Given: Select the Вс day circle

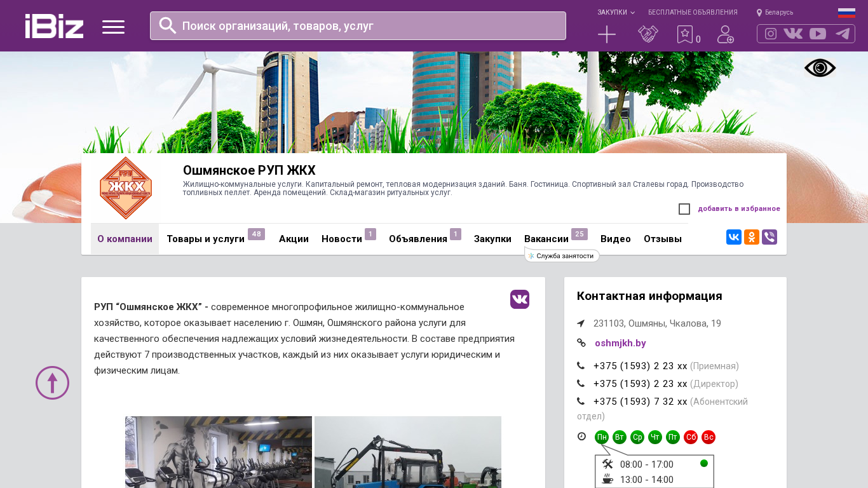Looking at the screenshot, I should point(709,437).
